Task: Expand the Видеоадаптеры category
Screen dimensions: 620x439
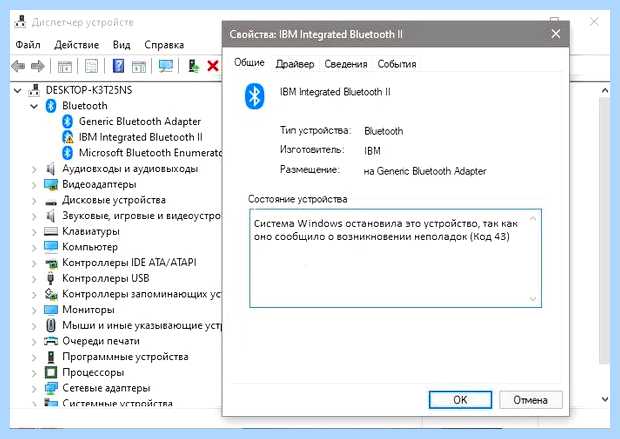Action: pos(34,185)
